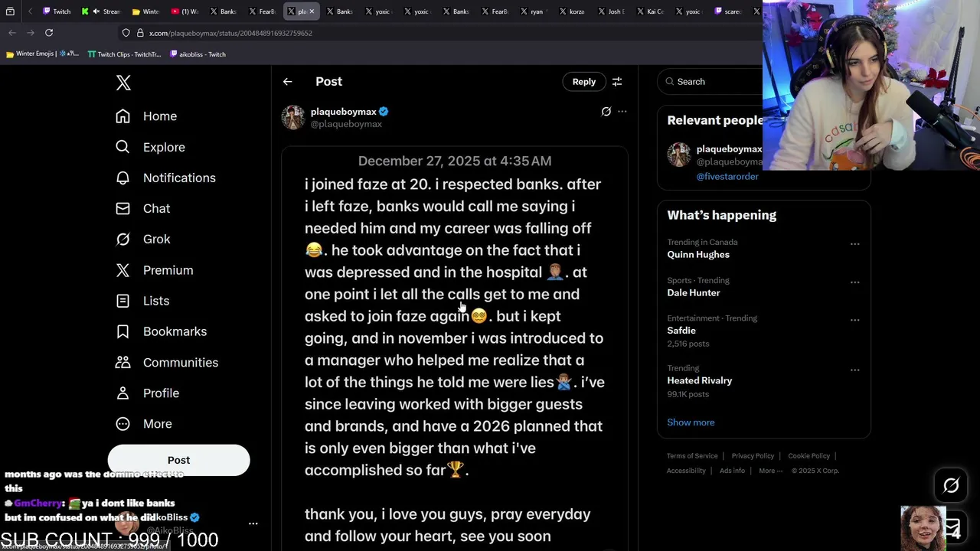The width and height of the screenshot is (980, 551).
Task: Open Winter Emojis bookmark folder
Action: (x=42, y=54)
